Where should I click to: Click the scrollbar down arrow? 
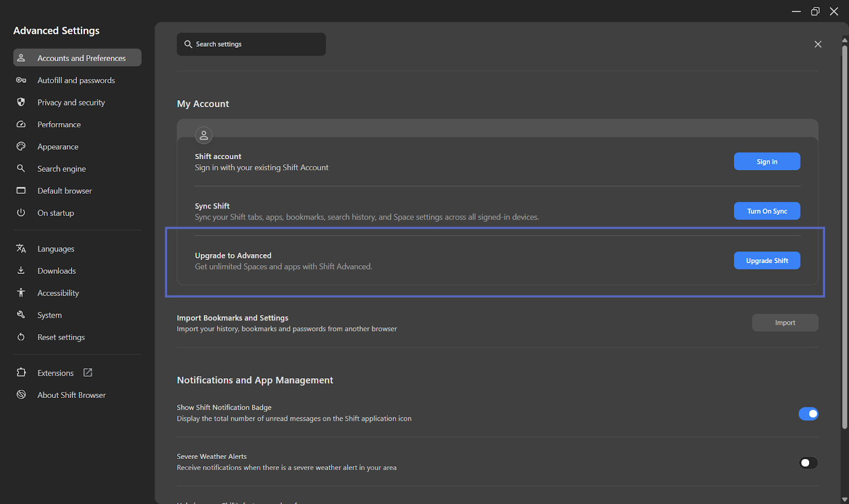click(845, 500)
